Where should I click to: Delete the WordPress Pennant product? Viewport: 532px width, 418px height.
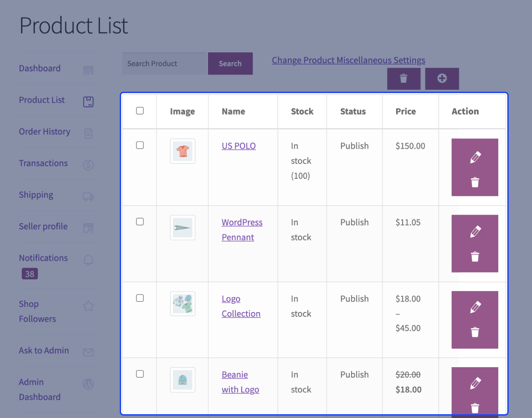[475, 257]
